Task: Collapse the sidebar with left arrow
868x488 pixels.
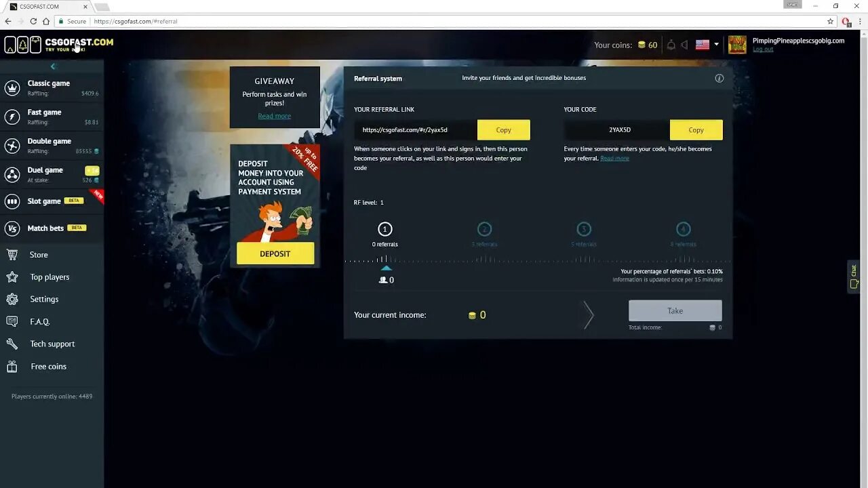Action: 53,66
